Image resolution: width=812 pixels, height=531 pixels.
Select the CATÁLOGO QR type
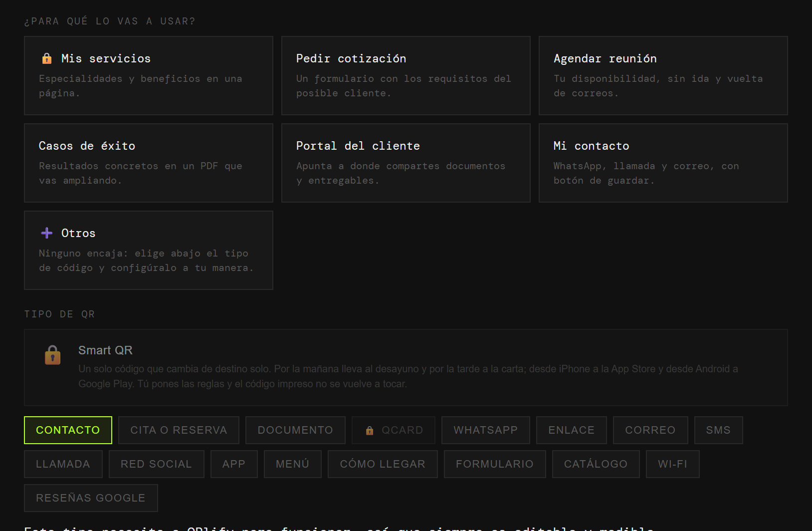pos(596,464)
